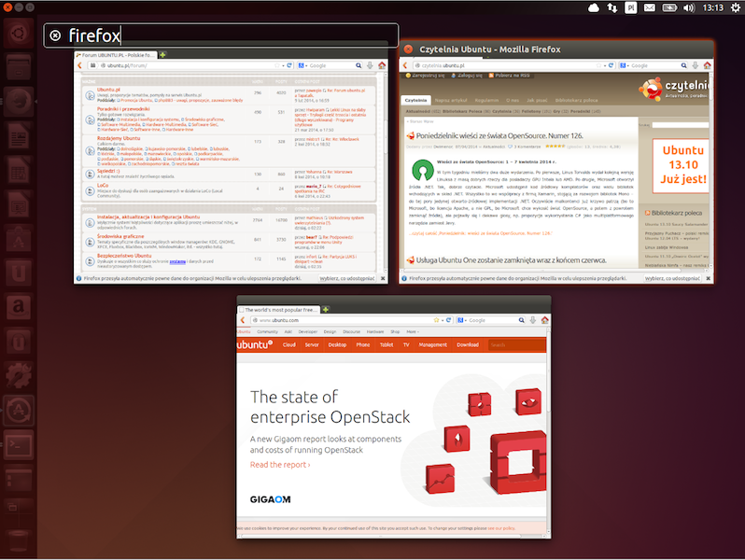This screenshot has width=745, height=560.
Task: Bookmark ubuntu.com with the star icon
Action: tap(436, 320)
